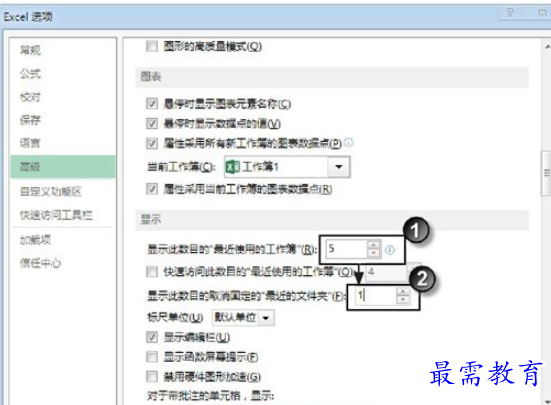
Task: Open the 快速访问工具栏 category
Action: [56, 215]
